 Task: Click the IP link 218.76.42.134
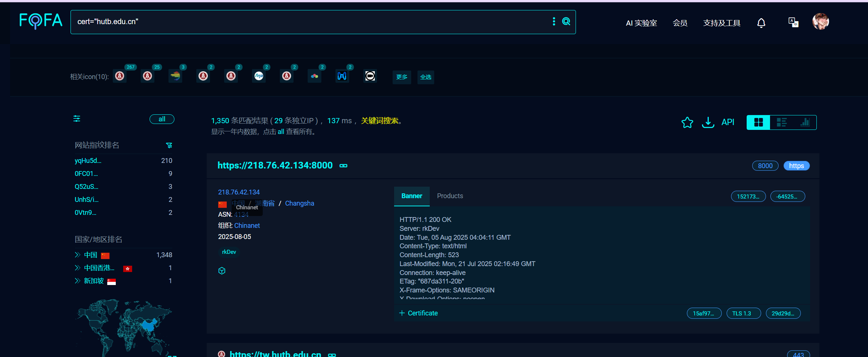(x=239, y=192)
